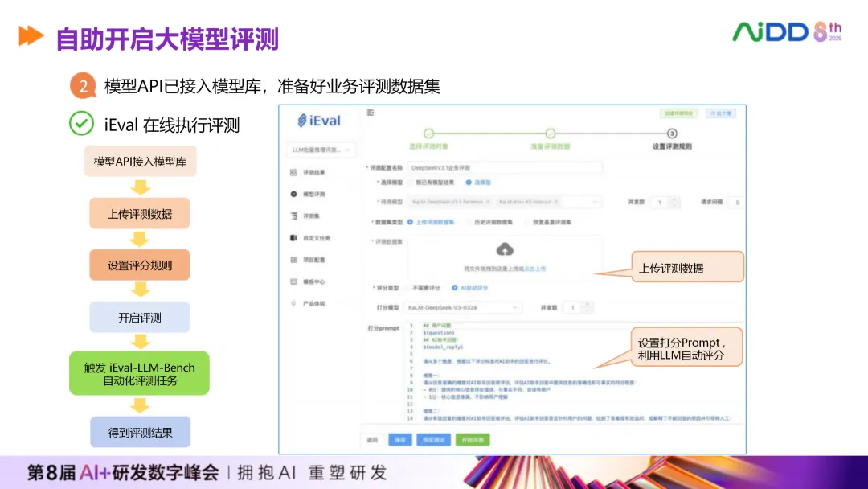This screenshot has height=489, width=868.
Task: Click the 开启评测 flowchart box
Action: 140,318
